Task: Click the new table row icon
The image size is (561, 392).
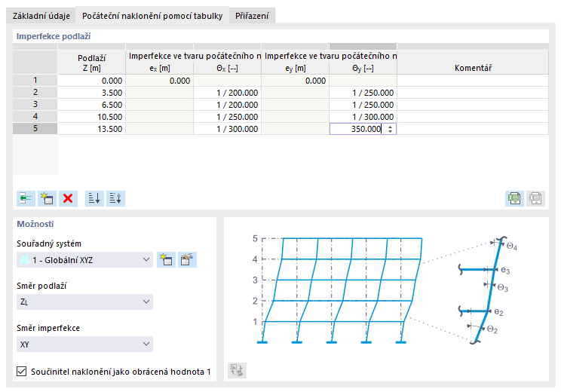Action: click(47, 198)
